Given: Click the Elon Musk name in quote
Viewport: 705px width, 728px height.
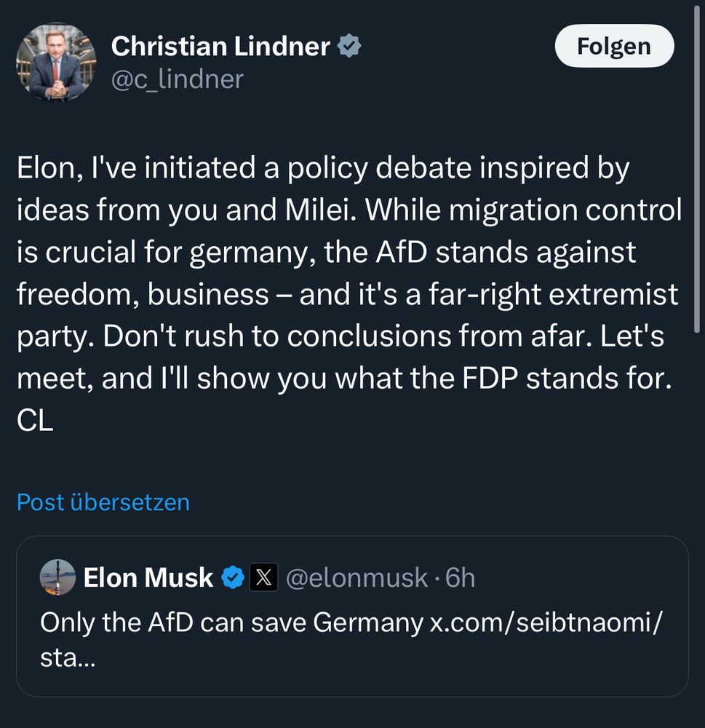Looking at the screenshot, I should click(148, 578).
